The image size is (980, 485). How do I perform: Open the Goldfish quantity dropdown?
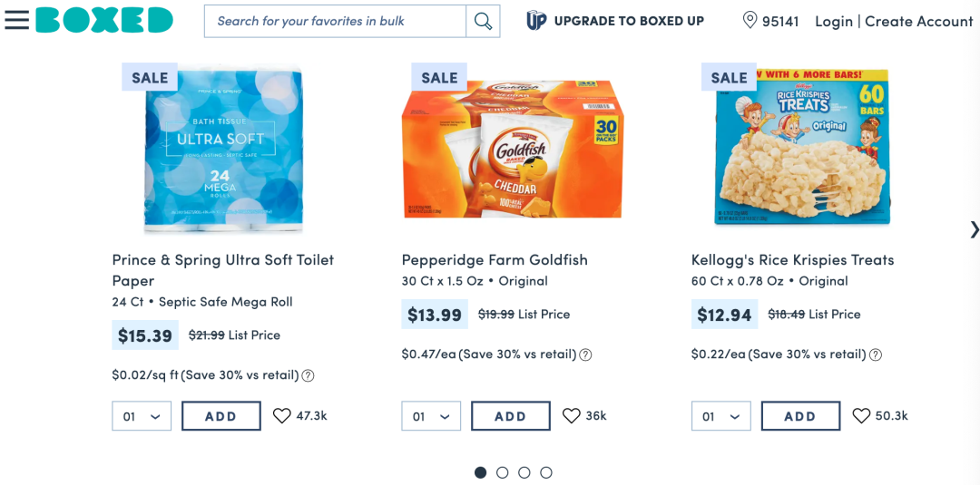tap(431, 416)
